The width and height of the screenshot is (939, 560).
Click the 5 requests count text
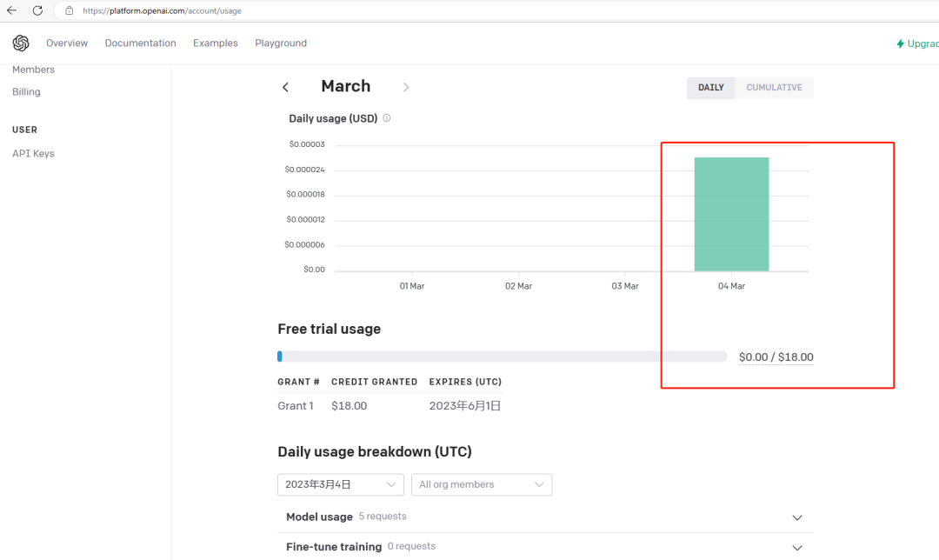383,517
